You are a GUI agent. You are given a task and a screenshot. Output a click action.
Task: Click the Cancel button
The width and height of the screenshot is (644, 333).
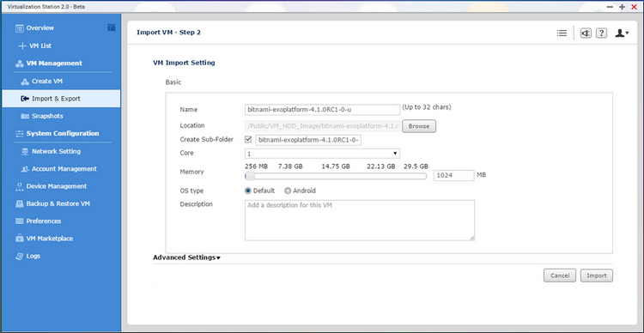pos(560,275)
